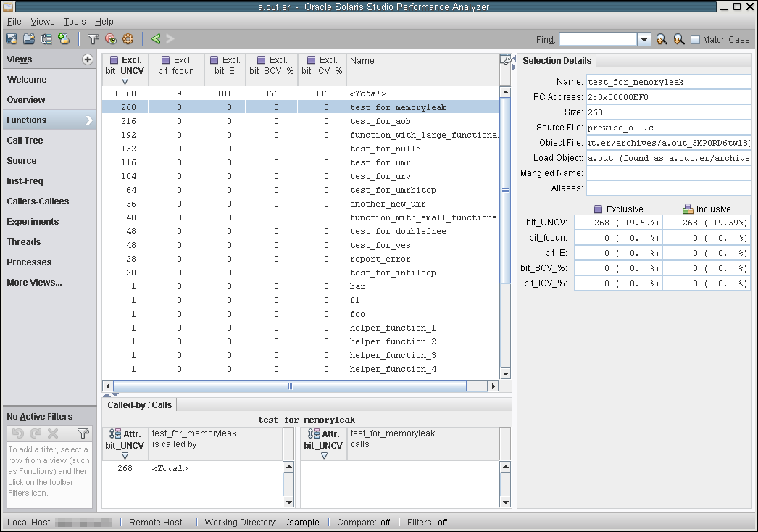
Task: Select the helper_function_3 row
Action: click(x=300, y=355)
